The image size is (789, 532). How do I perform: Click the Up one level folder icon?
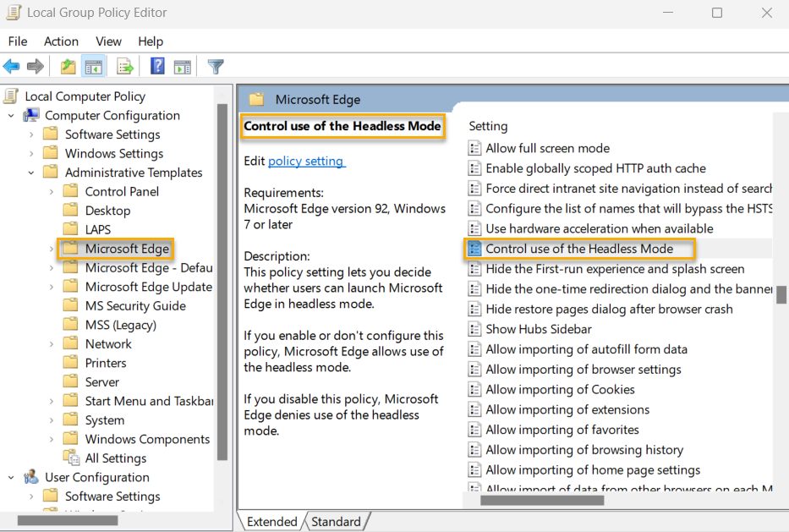coord(68,67)
